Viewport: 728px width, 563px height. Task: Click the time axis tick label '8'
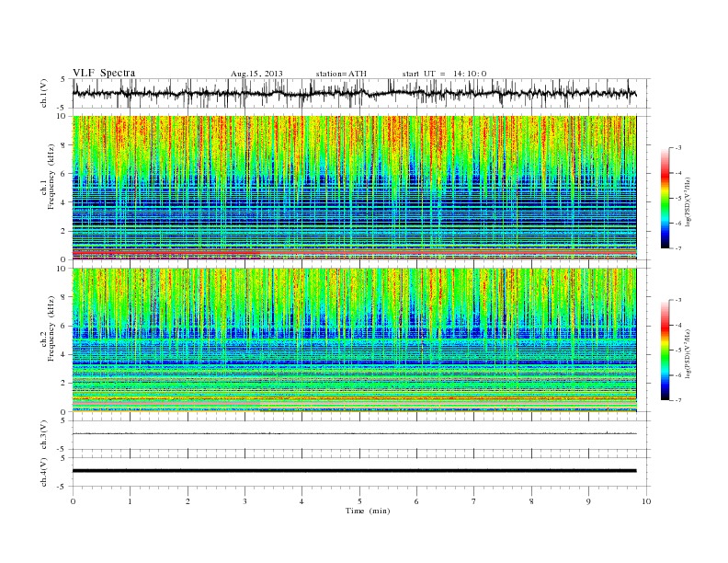[x=531, y=501]
